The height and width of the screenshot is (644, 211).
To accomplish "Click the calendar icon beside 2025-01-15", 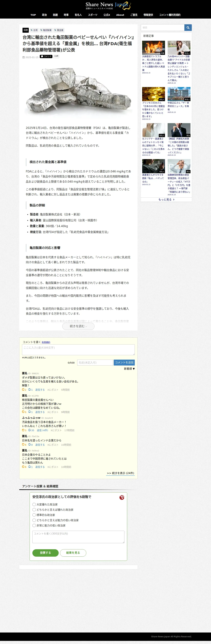I will click(23, 57).
